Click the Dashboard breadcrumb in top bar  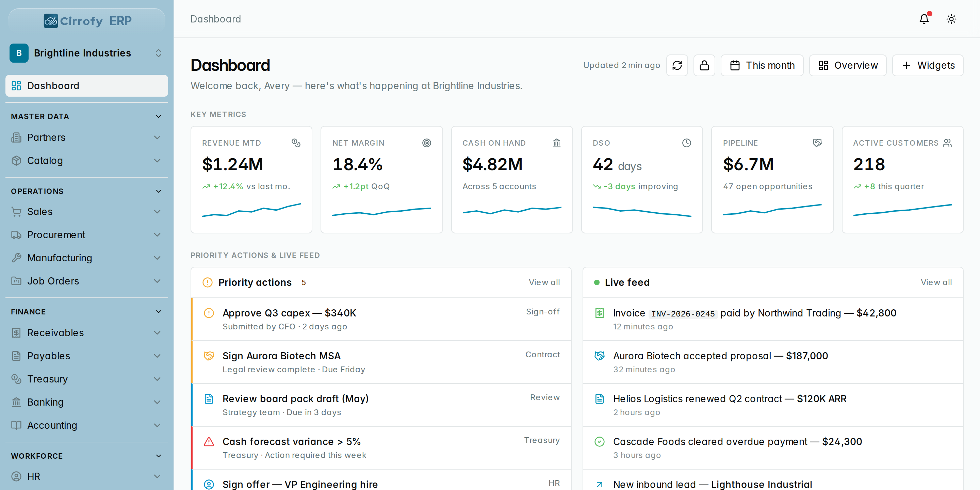216,19
